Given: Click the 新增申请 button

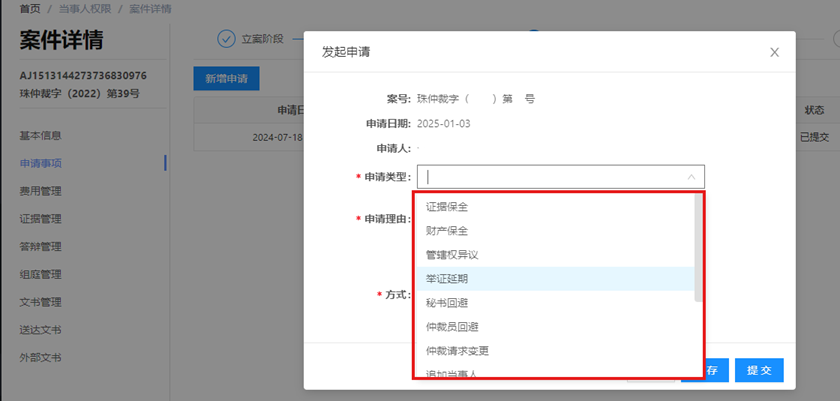Looking at the screenshot, I should 227,79.
